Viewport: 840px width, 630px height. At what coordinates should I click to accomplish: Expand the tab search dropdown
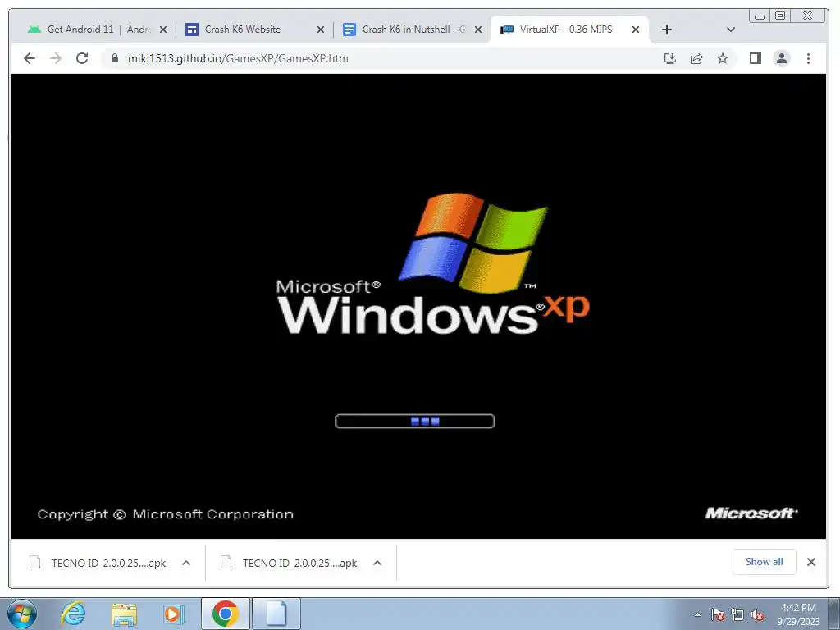[x=730, y=30]
